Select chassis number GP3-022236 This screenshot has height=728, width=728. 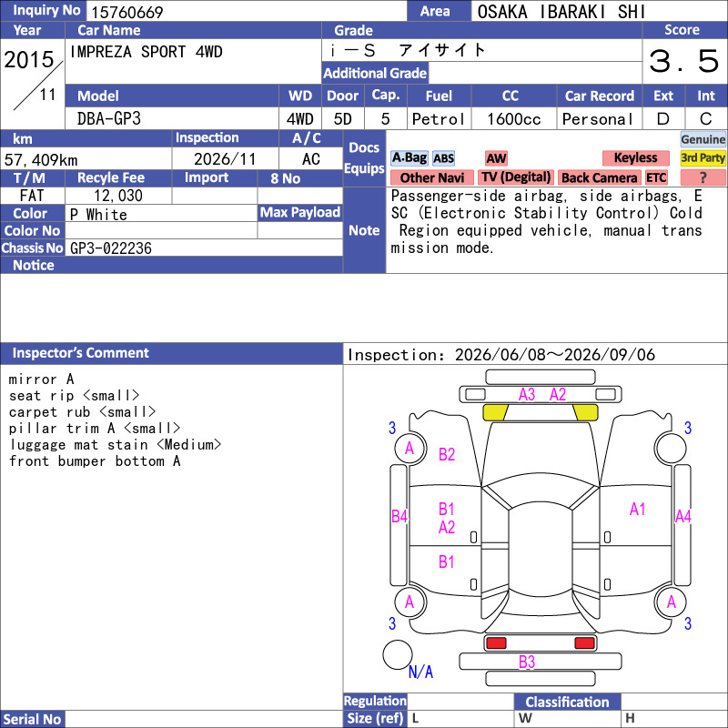pos(110,248)
